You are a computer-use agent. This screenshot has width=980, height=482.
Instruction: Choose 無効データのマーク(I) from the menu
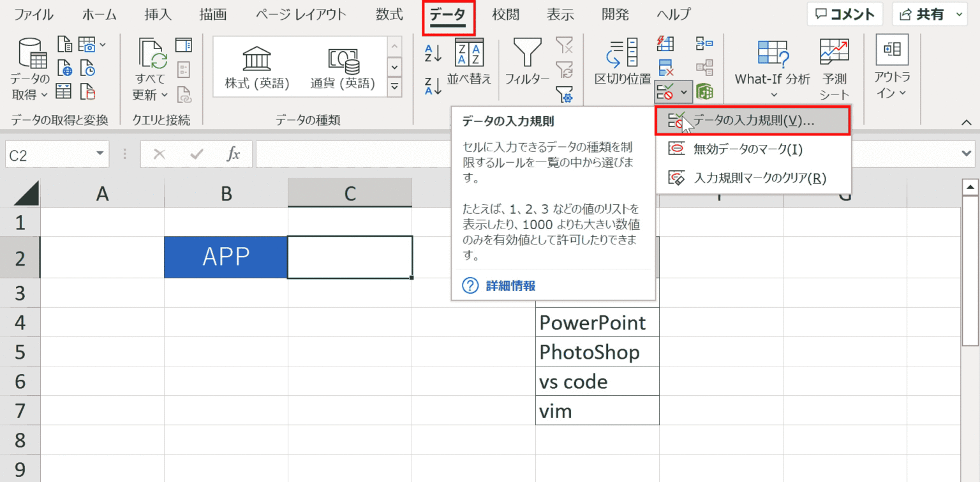coord(747,149)
